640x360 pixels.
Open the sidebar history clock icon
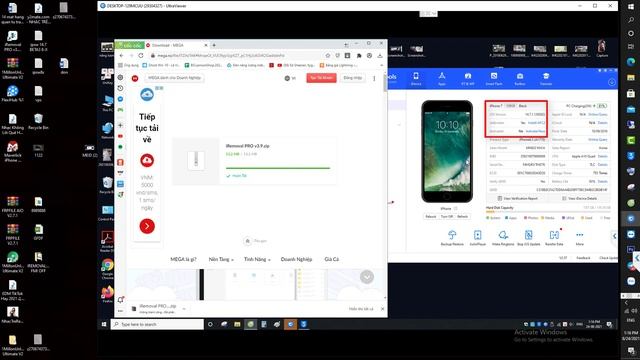120,88
